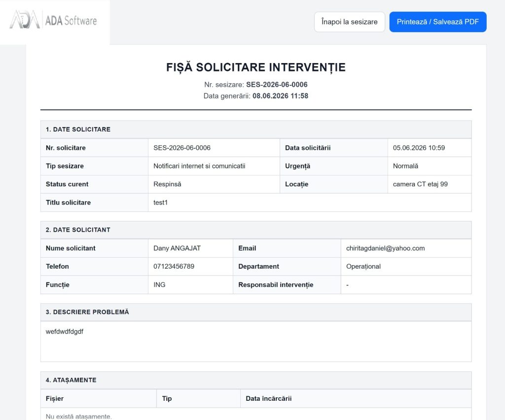Click the 2. DATE SOLICITANT section header

pyautogui.click(x=256, y=230)
